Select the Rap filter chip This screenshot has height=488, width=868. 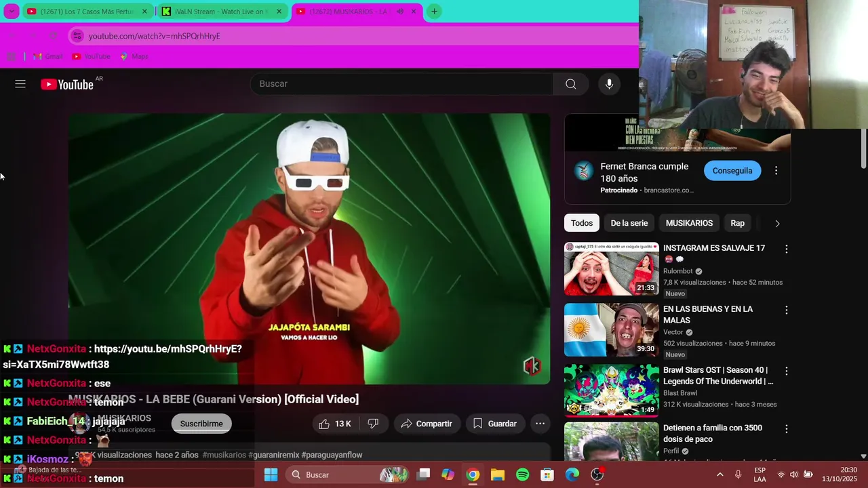pyautogui.click(x=737, y=223)
